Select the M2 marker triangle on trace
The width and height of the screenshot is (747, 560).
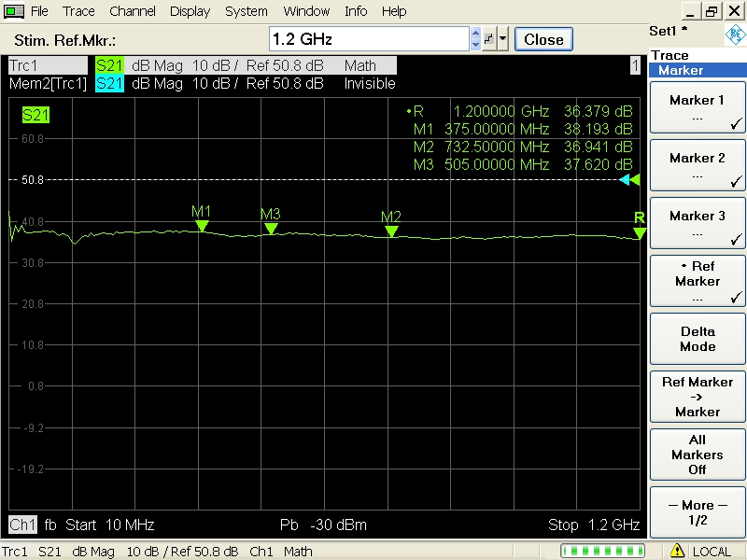(x=391, y=231)
